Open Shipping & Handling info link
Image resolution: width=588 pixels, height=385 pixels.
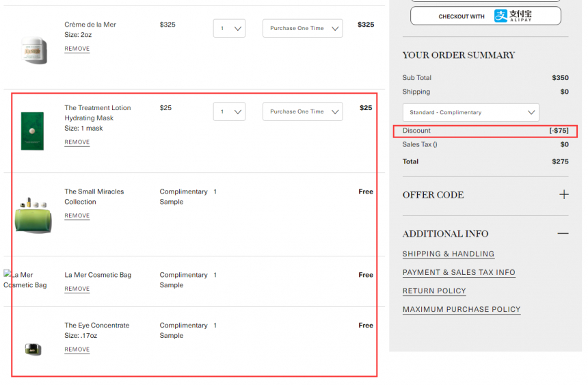point(448,254)
